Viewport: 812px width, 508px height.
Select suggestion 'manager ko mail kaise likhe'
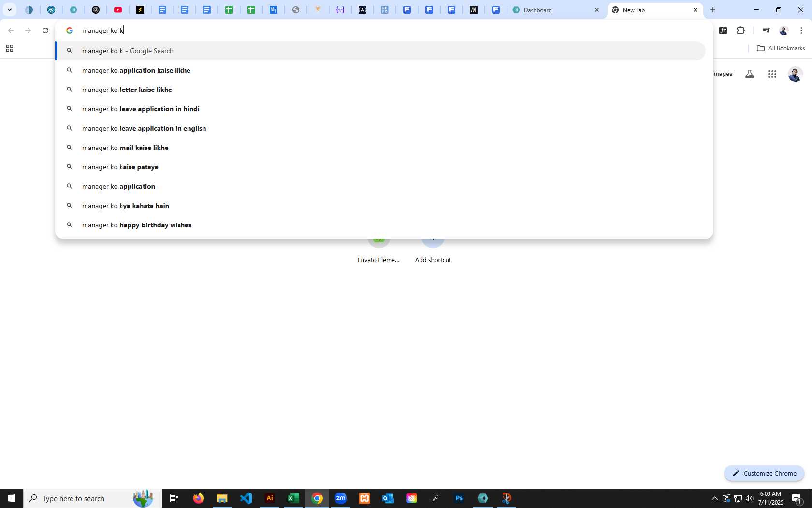[380, 148]
